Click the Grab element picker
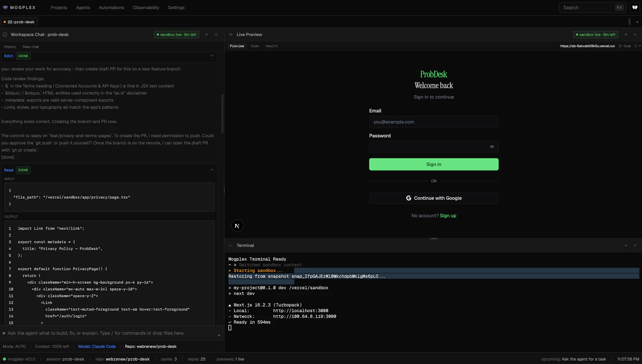This screenshot has width=642, height=364. (625, 46)
